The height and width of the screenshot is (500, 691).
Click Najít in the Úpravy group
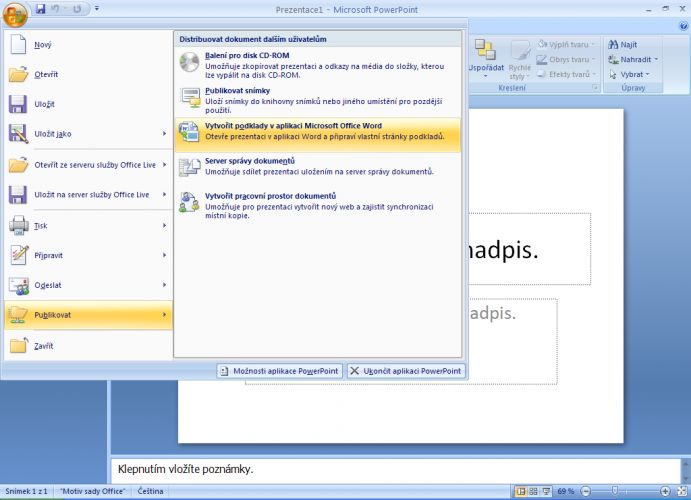622,44
